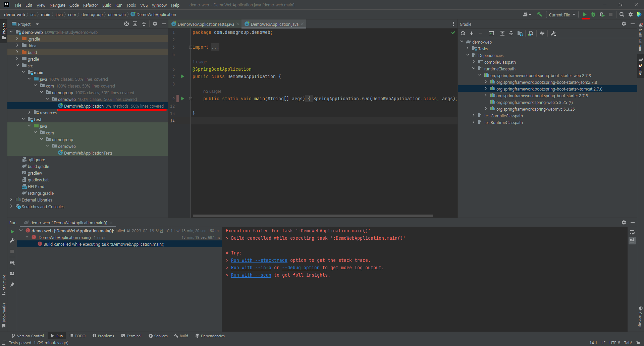Switch to DemoWebApplicationTests.java tab
This screenshot has width=644, height=346.
[x=206, y=24]
